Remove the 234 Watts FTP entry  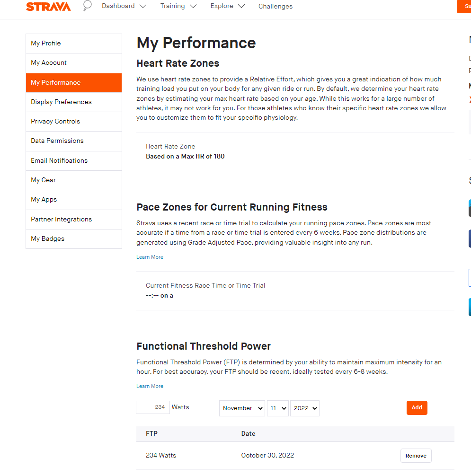[416, 456]
